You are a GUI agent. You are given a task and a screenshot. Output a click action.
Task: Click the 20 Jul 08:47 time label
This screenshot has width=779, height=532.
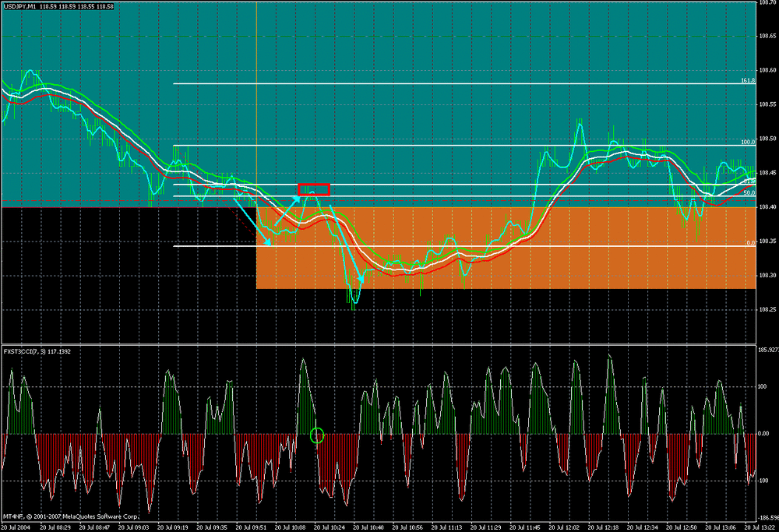94,527
